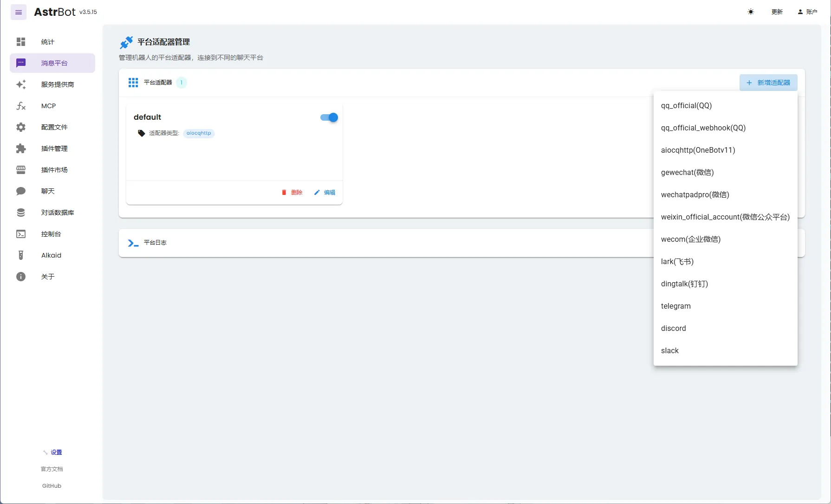This screenshot has width=831, height=504.
Task: Click the 新增适配器 button
Action: coord(768,83)
